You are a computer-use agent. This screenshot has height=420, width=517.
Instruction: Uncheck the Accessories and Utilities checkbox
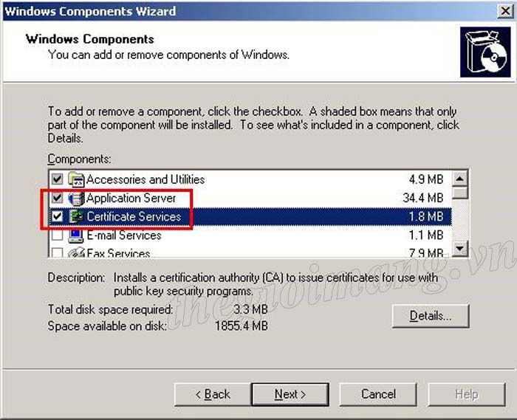(58, 179)
